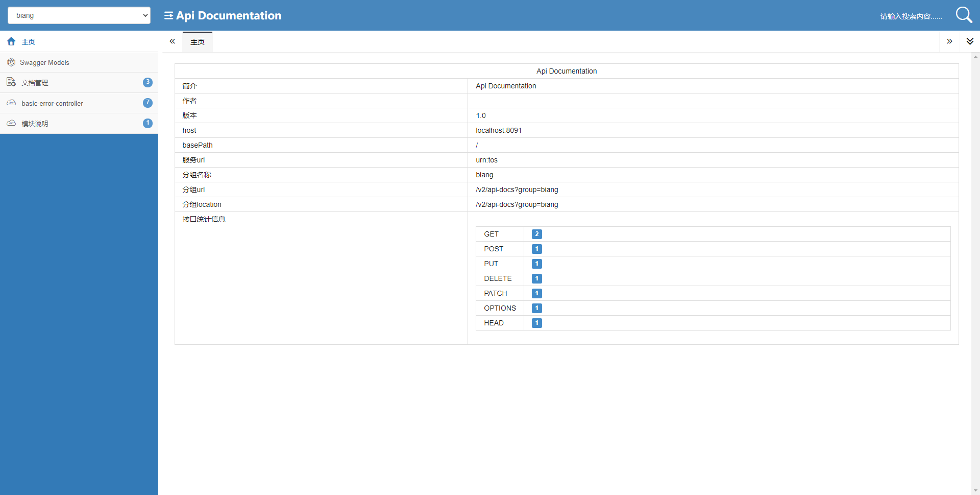Click the Api Documentation header title
Image resolution: width=980 pixels, height=495 pixels.
229,16
